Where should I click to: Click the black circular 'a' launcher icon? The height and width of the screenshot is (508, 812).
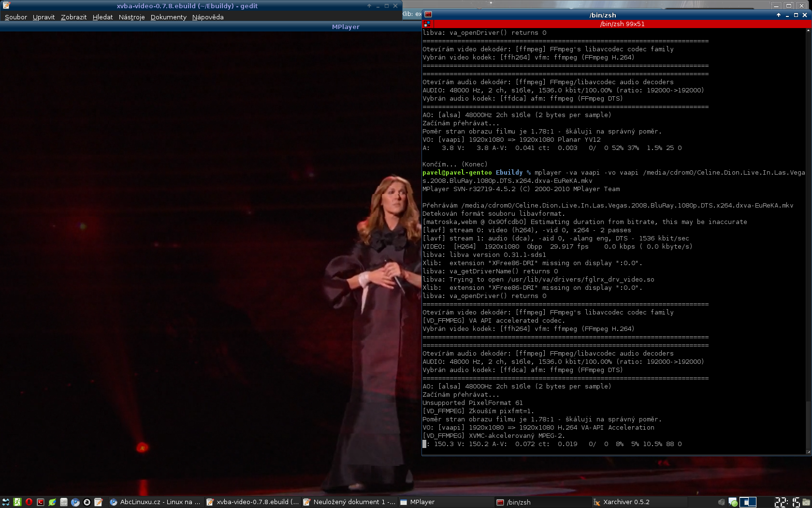pyautogui.click(x=87, y=502)
